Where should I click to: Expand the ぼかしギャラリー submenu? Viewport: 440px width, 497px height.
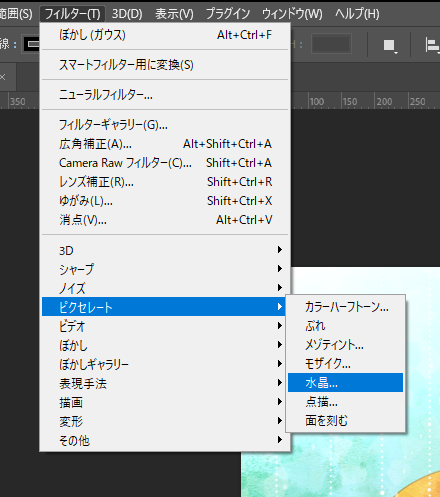point(165,364)
